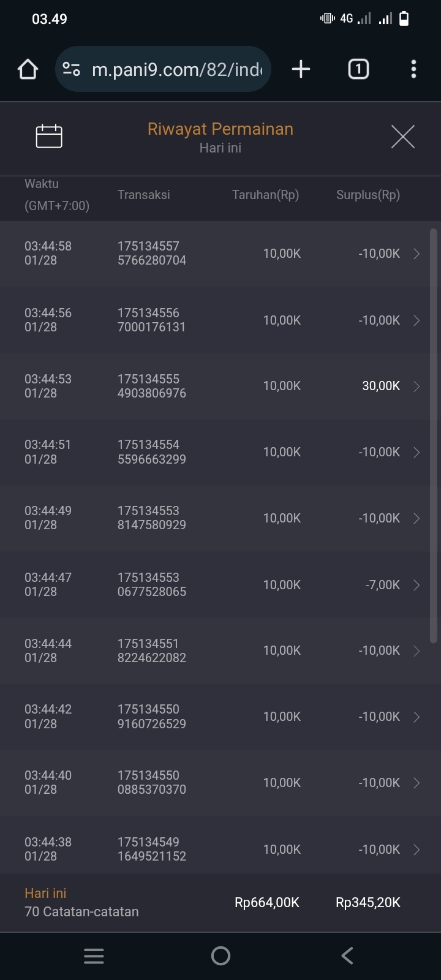Open a new browser tab
The width and height of the screenshot is (441, 980).
pyautogui.click(x=301, y=69)
